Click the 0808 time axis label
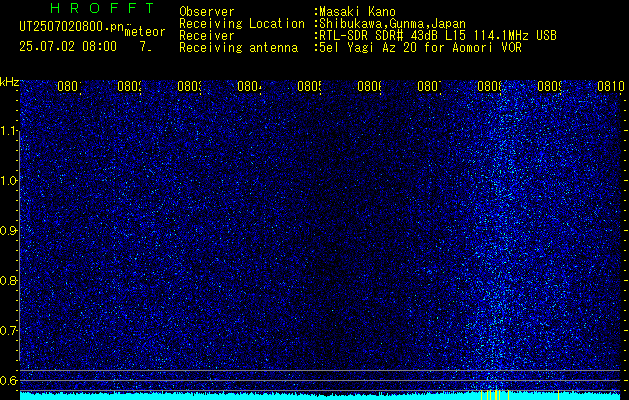 pyautogui.click(x=489, y=86)
